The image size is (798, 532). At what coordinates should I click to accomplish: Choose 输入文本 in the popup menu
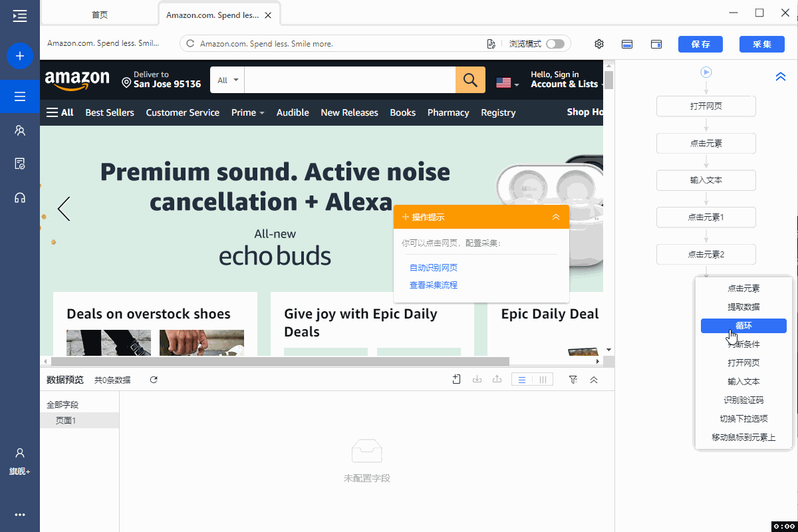tap(743, 382)
